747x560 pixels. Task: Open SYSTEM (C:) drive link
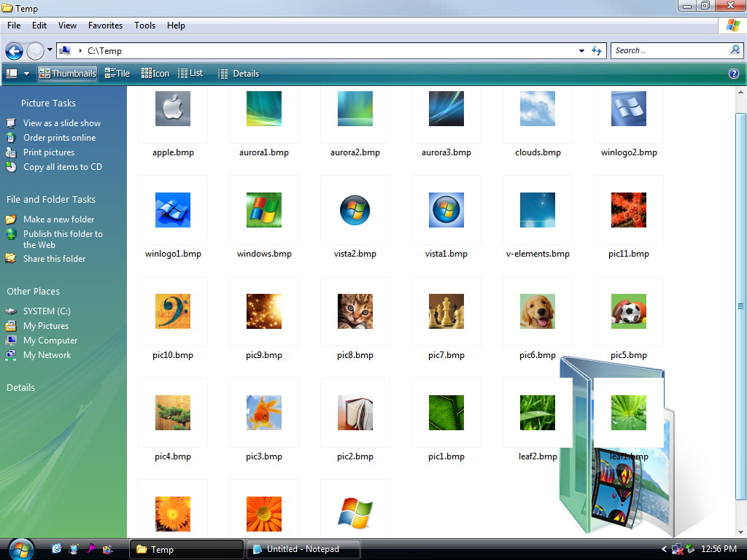point(47,311)
